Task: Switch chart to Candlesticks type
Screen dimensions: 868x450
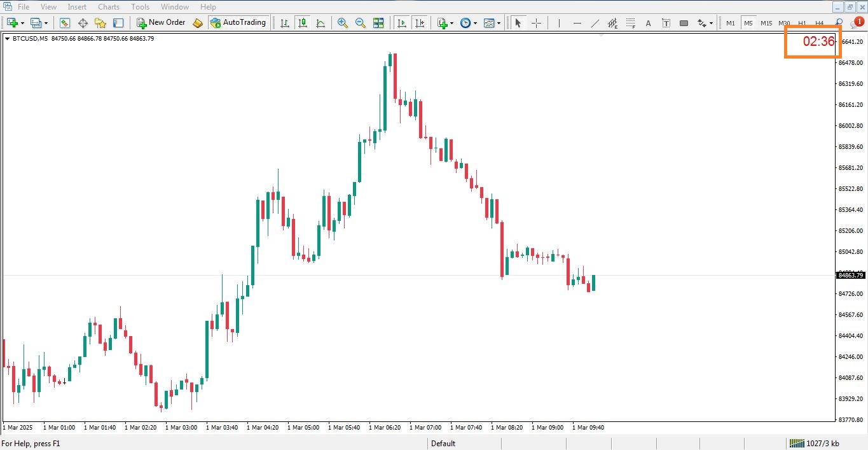Action: tap(303, 23)
